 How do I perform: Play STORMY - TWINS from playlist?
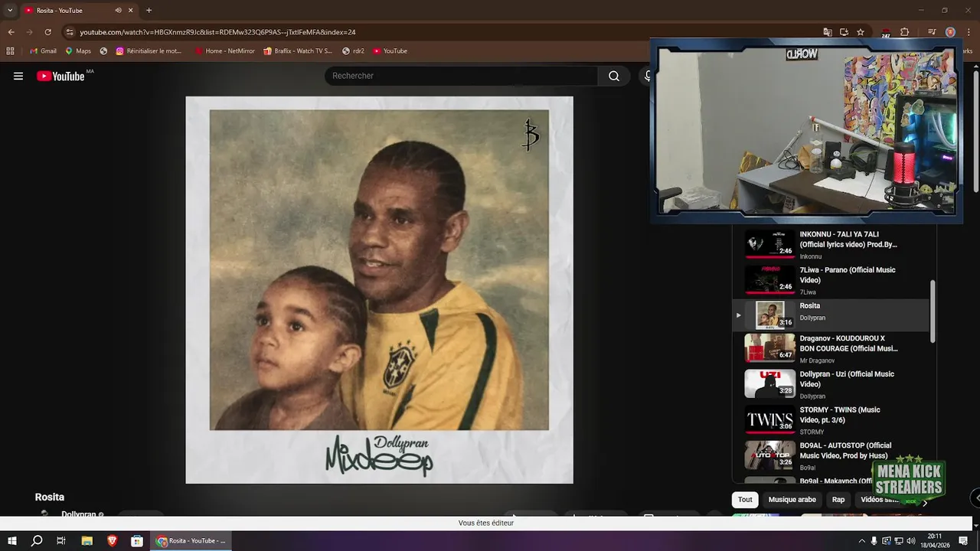[831, 420]
